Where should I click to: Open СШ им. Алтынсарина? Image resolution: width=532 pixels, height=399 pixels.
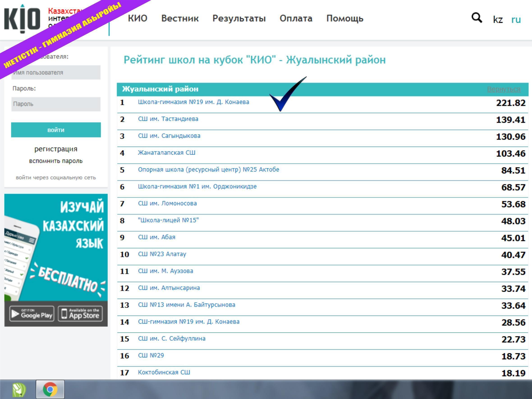(x=169, y=288)
